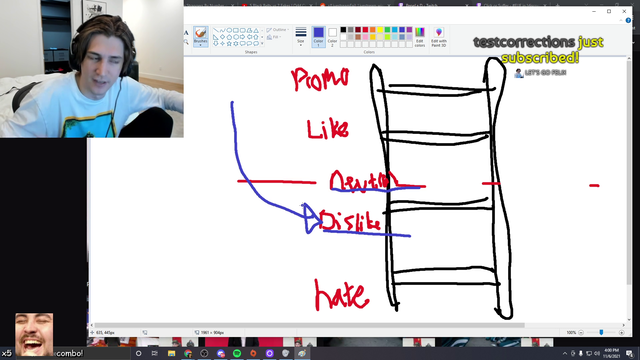Pick the Rounded rectangle shape

pyautogui.click(x=242, y=30)
